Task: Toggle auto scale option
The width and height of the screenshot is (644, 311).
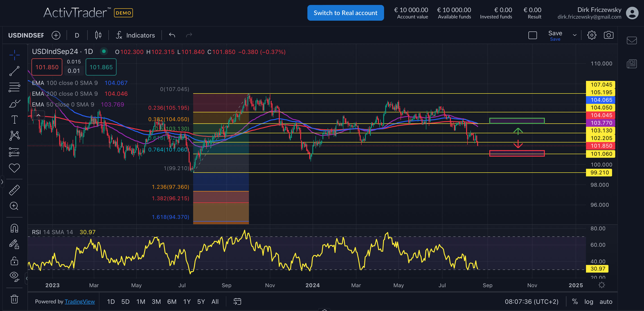Action: pyautogui.click(x=606, y=302)
